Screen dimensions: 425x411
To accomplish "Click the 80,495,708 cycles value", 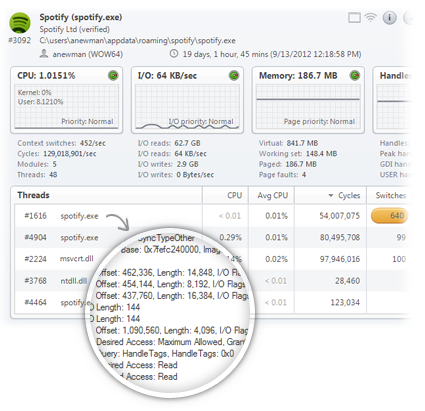I will point(340,237).
